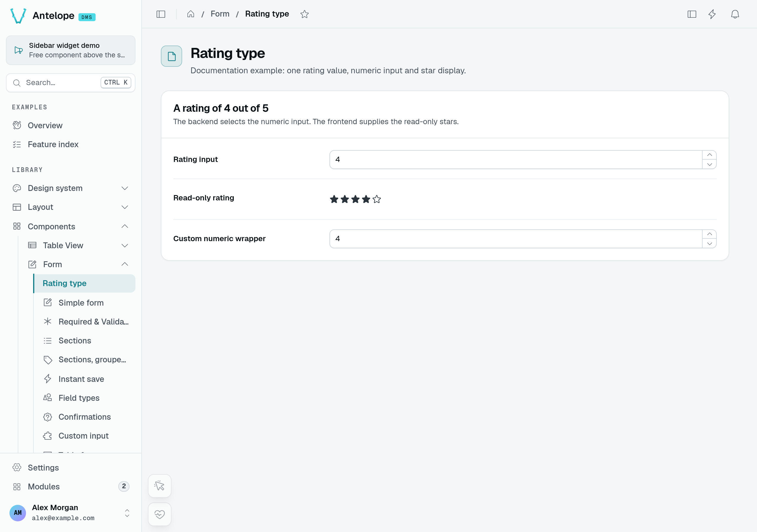
Task: Toggle the sidebar panel icon in header
Action: (x=161, y=14)
